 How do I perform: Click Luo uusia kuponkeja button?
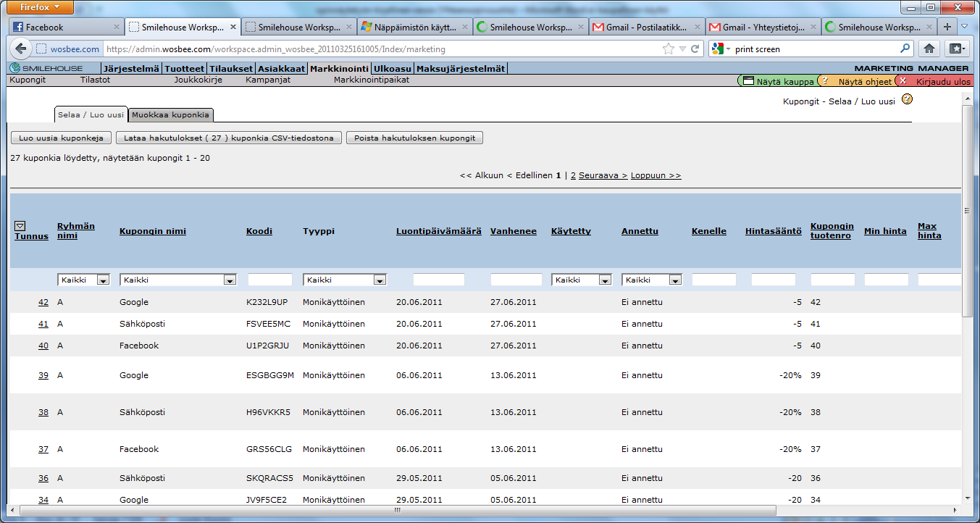pos(61,138)
